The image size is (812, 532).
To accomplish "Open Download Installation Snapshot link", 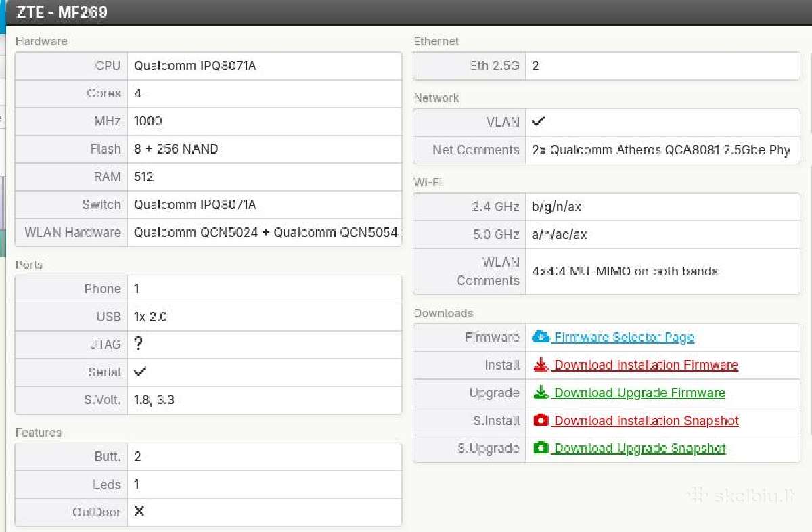I will click(646, 420).
